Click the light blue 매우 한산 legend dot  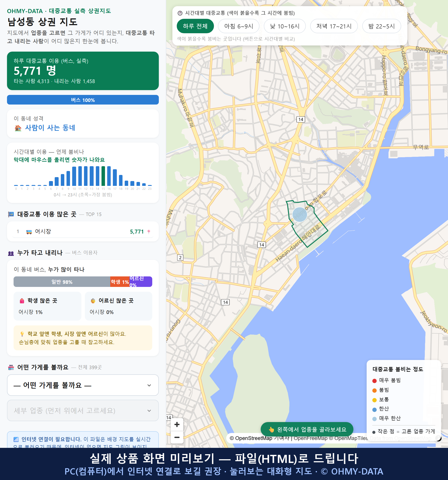374,419
